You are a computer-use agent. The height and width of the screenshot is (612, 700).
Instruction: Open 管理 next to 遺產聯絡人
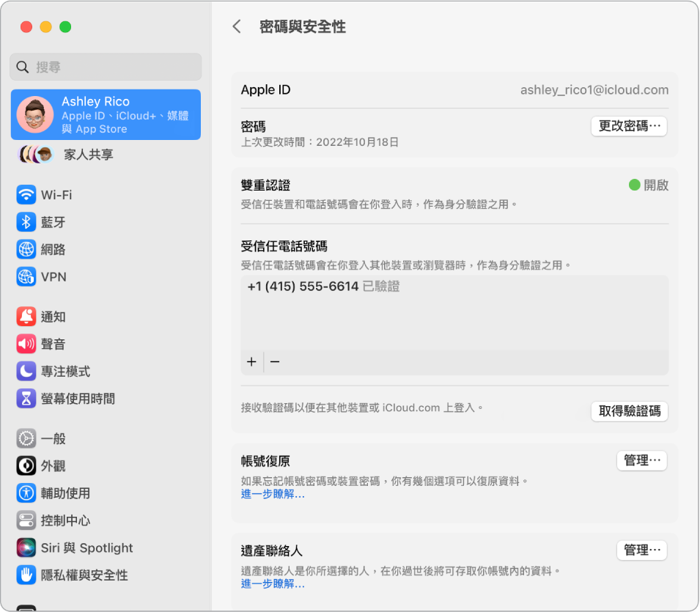click(x=641, y=550)
